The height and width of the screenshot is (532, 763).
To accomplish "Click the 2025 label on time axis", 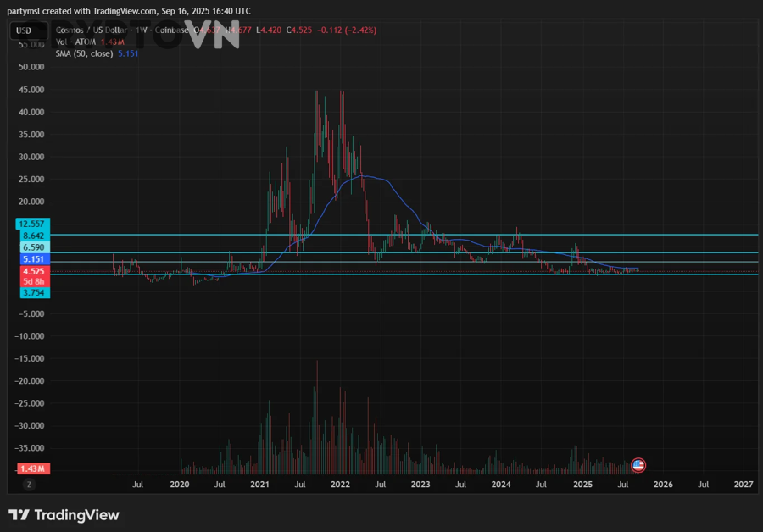I will click(582, 485).
